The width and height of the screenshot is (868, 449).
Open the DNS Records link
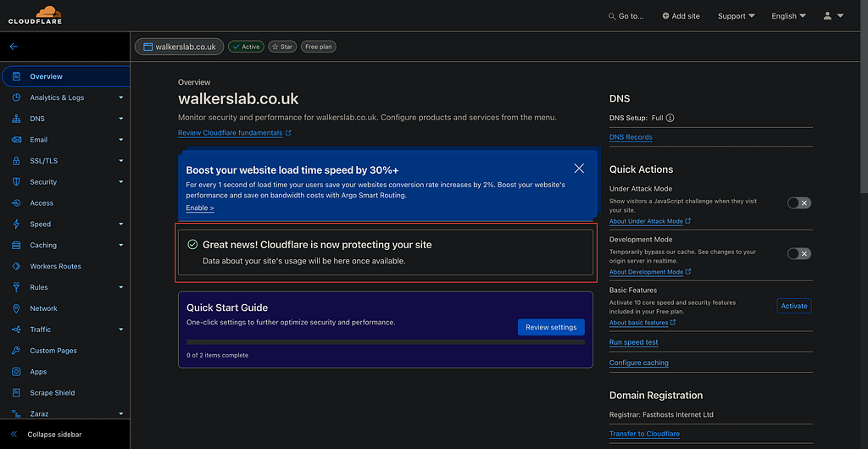[x=631, y=137]
